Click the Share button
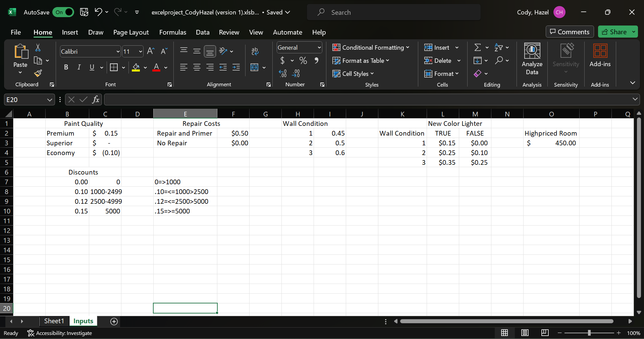The image size is (644, 339). click(x=614, y=32)
